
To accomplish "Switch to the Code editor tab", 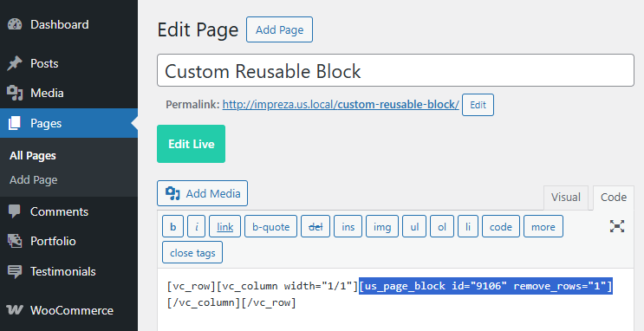I will tap(614, 198).
